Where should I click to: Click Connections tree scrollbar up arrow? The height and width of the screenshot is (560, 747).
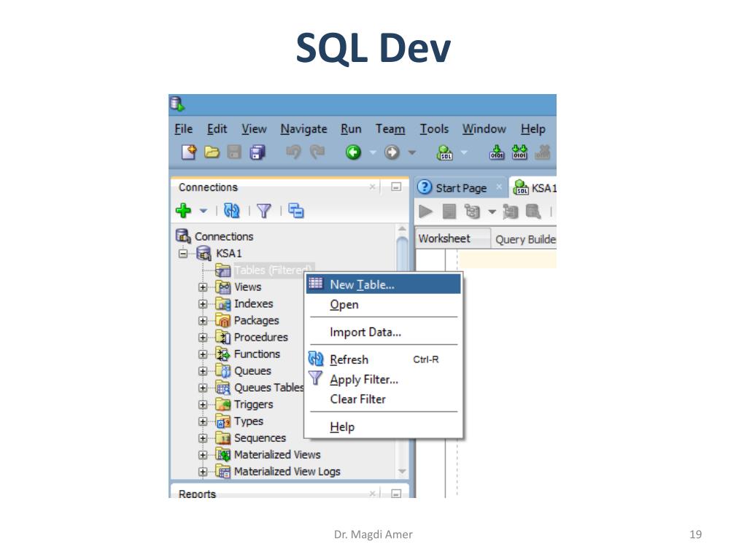pyautogui.click(x=402, y=229)
